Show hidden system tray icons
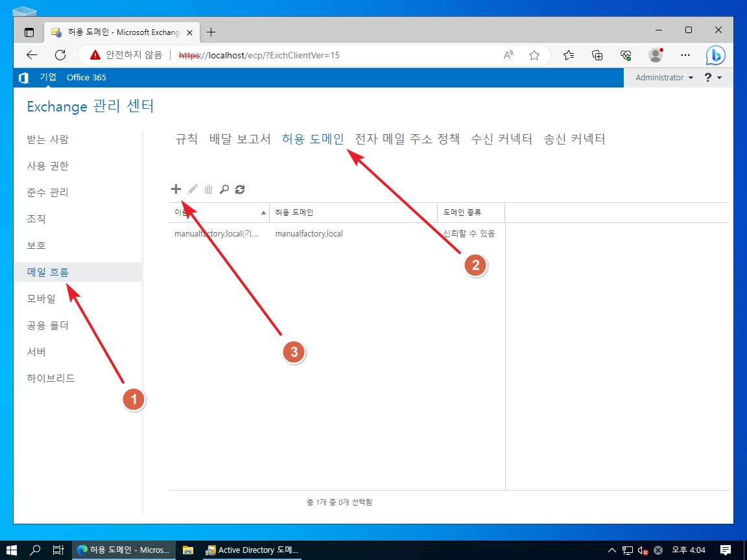This screenshot has width=747, height=560. [612, 550]
